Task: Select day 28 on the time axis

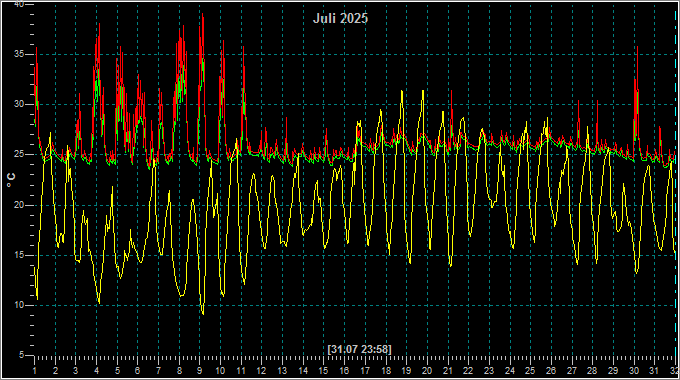Action: 592,371
